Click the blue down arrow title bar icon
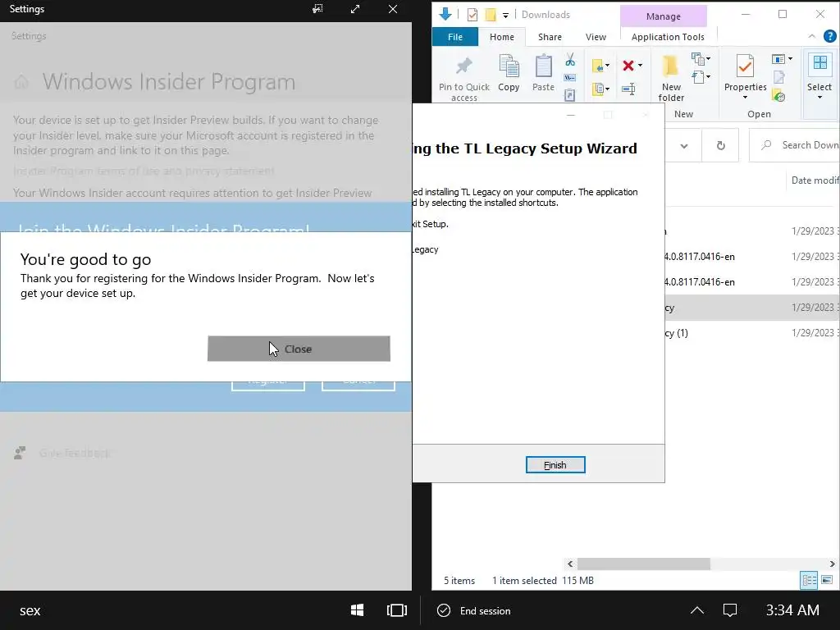The width and height of the screenshot is (840, 630). pos(445,15)
